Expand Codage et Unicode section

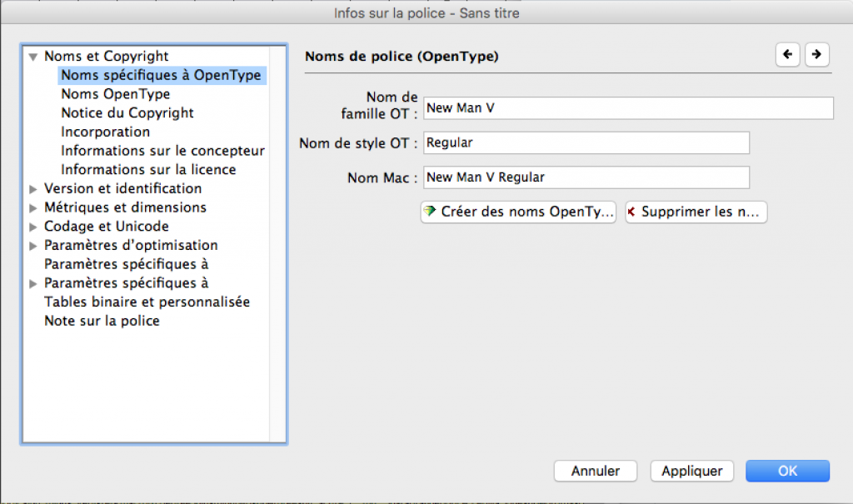33,227
